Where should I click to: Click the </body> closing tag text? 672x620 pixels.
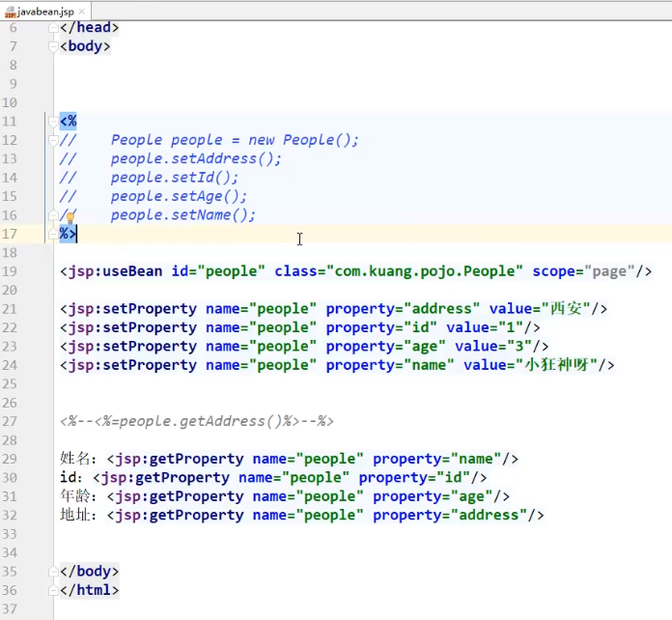(89, 572)
